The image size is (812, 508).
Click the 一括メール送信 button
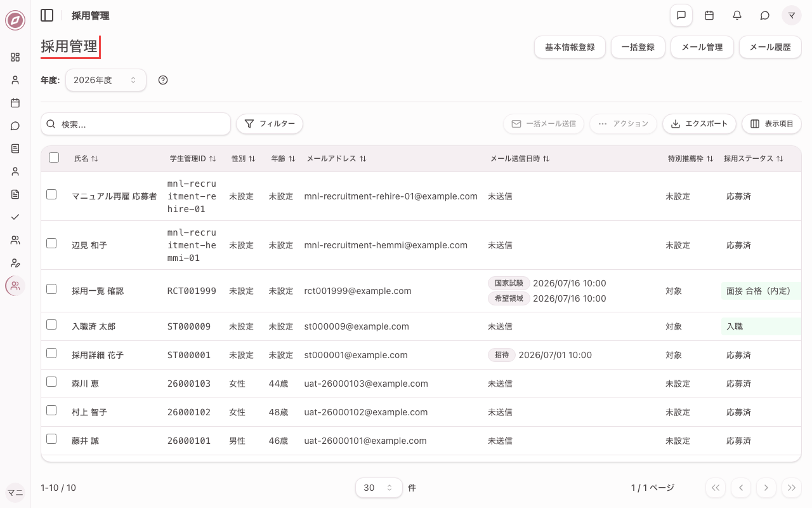click(x=544, y=124)
